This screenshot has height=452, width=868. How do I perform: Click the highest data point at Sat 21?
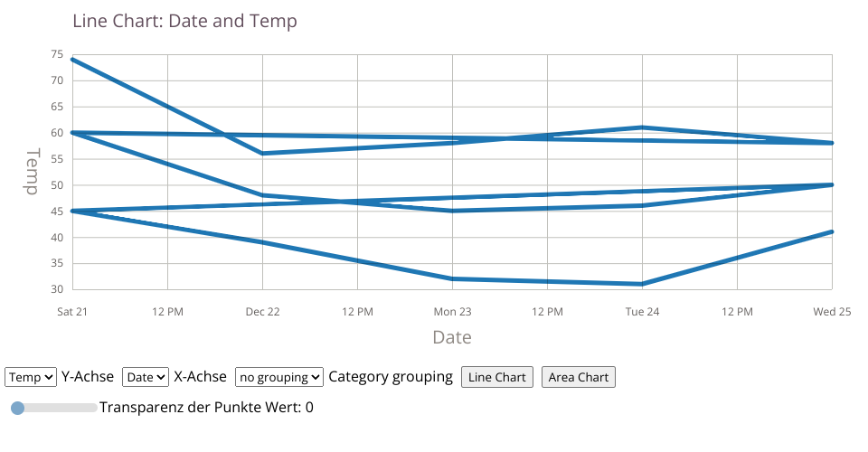tap(72, 60)
